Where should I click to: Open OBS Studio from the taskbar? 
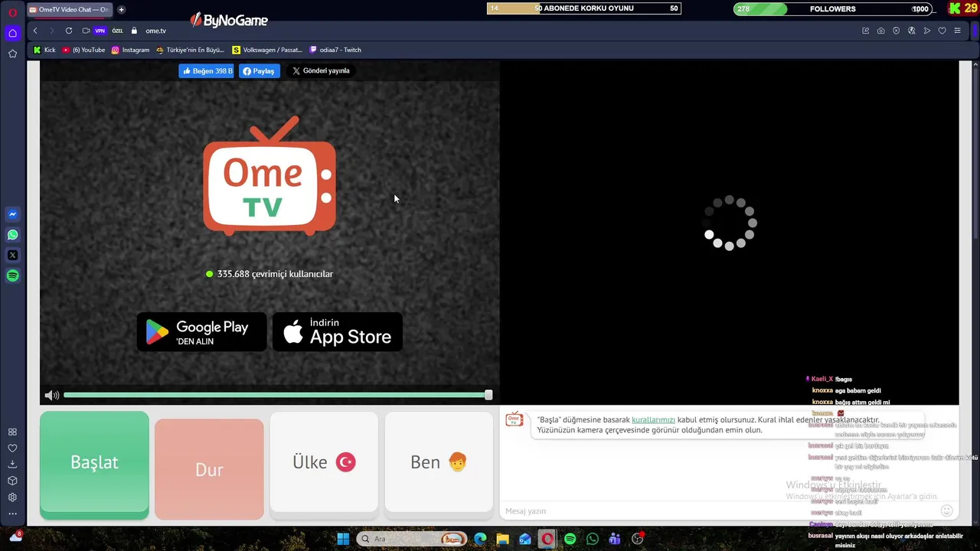637,539
